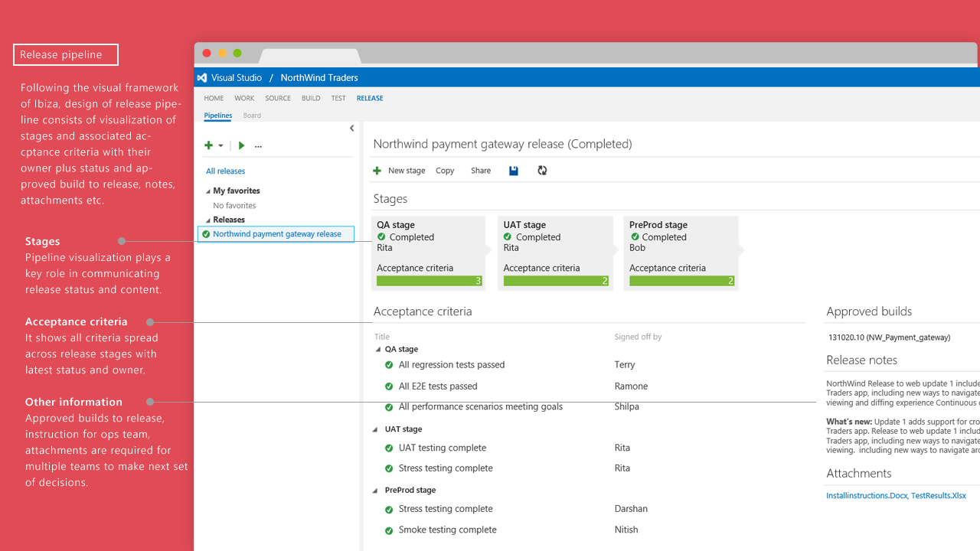Screen dimensions: 980x551
Task: Collapse My favorites tree section
Action: [207, 191]
